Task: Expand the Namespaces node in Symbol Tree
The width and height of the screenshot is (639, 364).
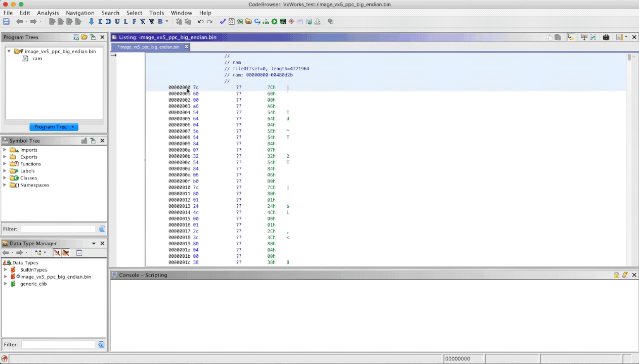Action: click(x=5, y=185)
